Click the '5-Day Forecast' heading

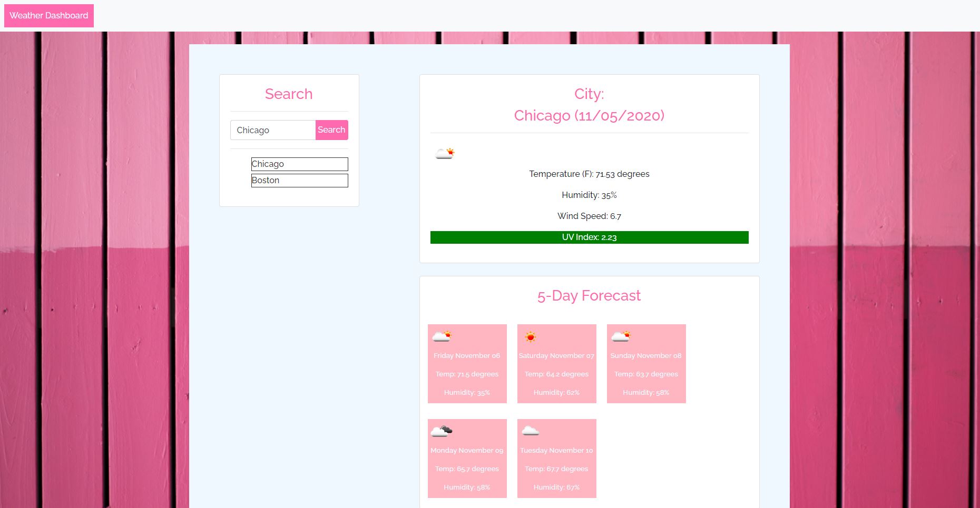tap(589, 296)
